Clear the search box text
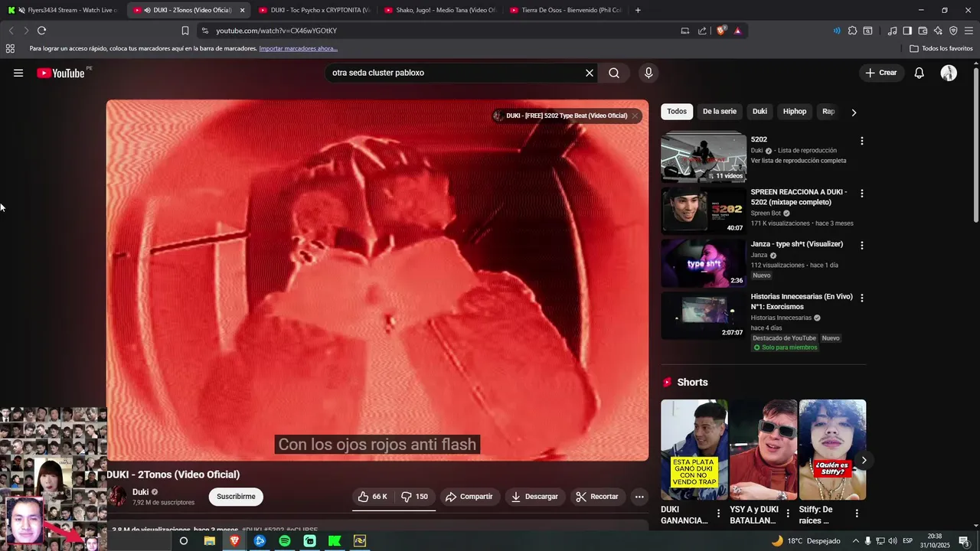The image size is (980, 551). 590,73
